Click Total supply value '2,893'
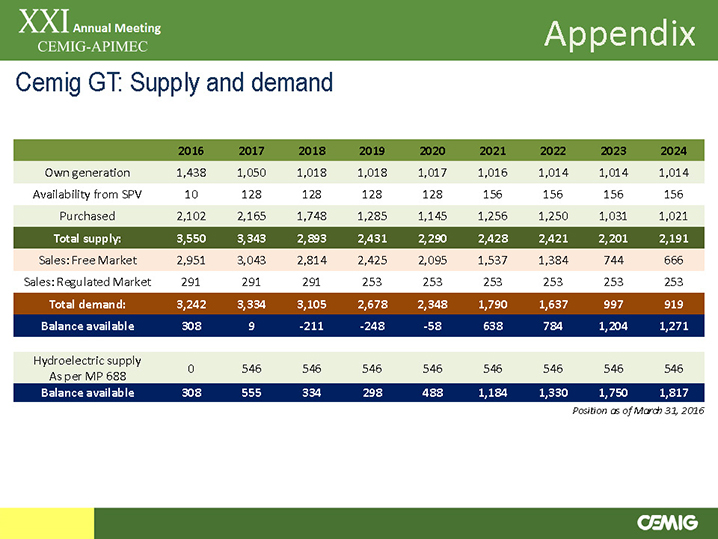This screenshot has height=539, width=718. click(x=312, y=239)
